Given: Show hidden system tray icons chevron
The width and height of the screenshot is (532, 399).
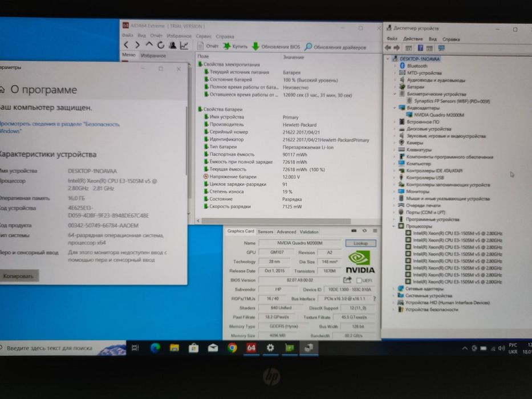Looking at the screenshot, I should 465,348.
